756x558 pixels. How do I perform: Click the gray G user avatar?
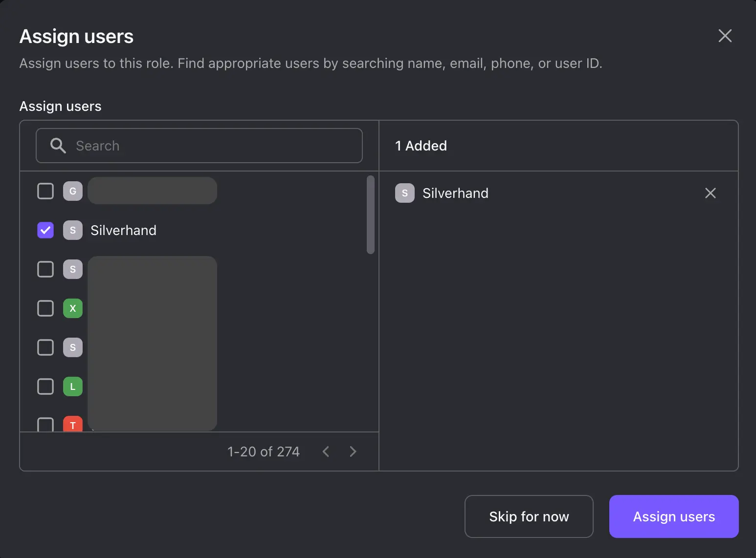tap(73, 191)
